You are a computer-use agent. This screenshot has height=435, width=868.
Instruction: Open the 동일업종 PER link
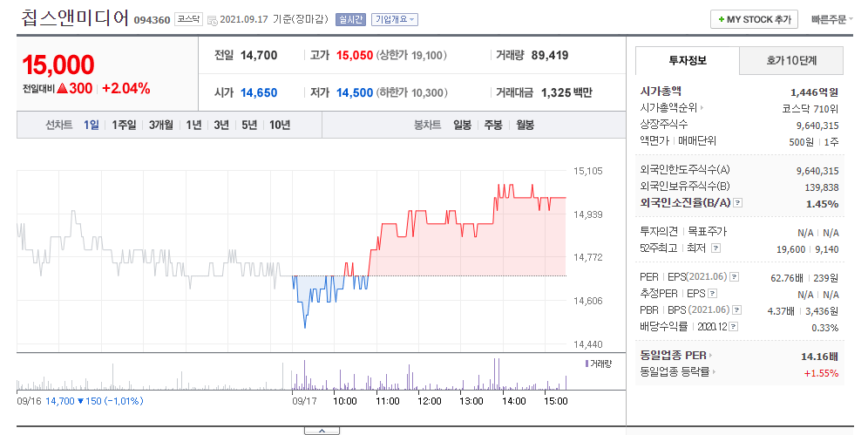(676, 356)
